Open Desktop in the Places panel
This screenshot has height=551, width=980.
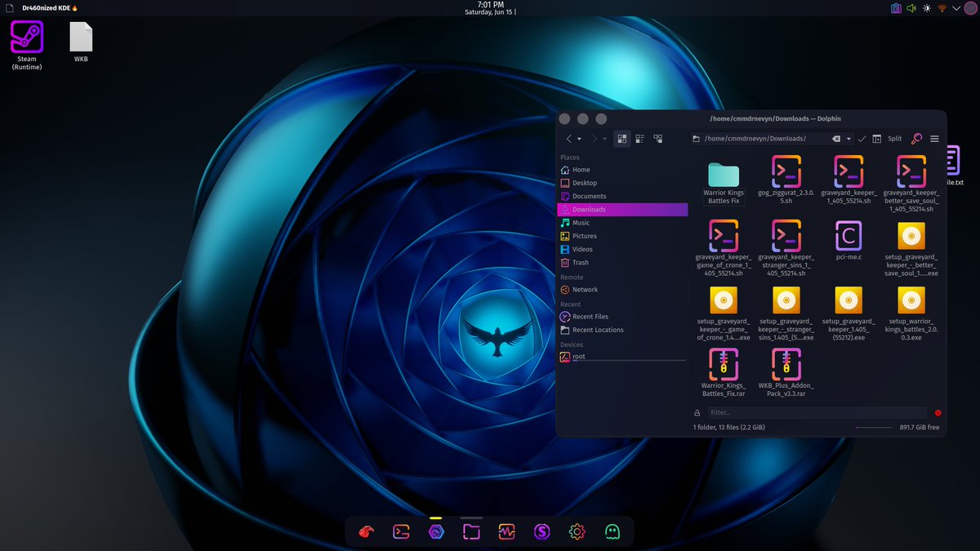tap(622, 183)
